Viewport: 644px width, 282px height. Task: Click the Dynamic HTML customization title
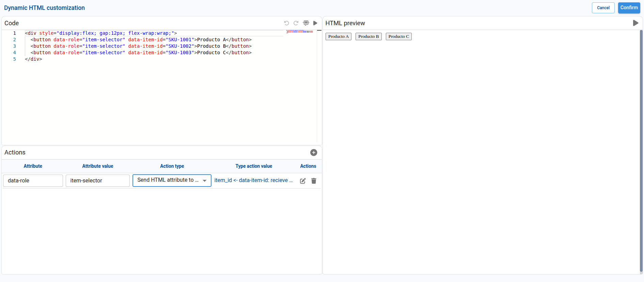click(x=44, y=8)
